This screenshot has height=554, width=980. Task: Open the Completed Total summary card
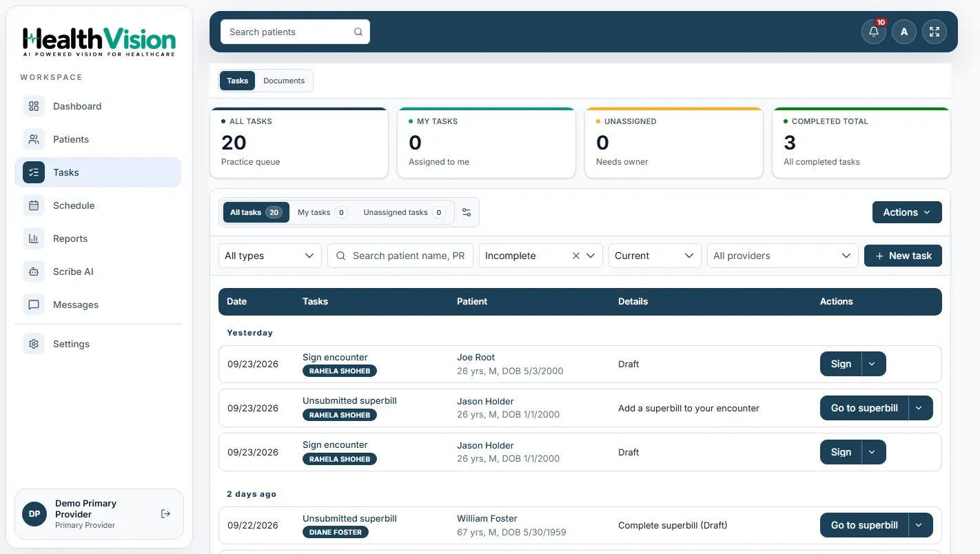[861, 143]
